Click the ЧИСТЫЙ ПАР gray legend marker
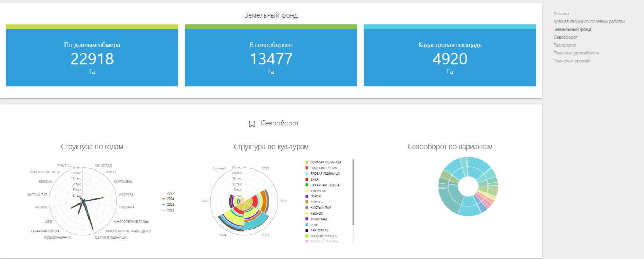The width and height of the screenshot is (644, 259). pos(307,208)
